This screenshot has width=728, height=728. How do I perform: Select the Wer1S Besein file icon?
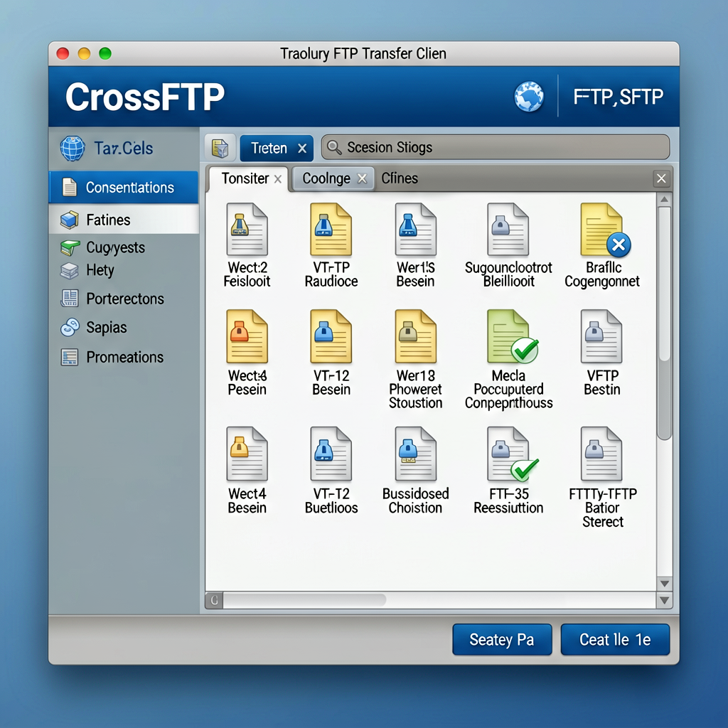415,230
